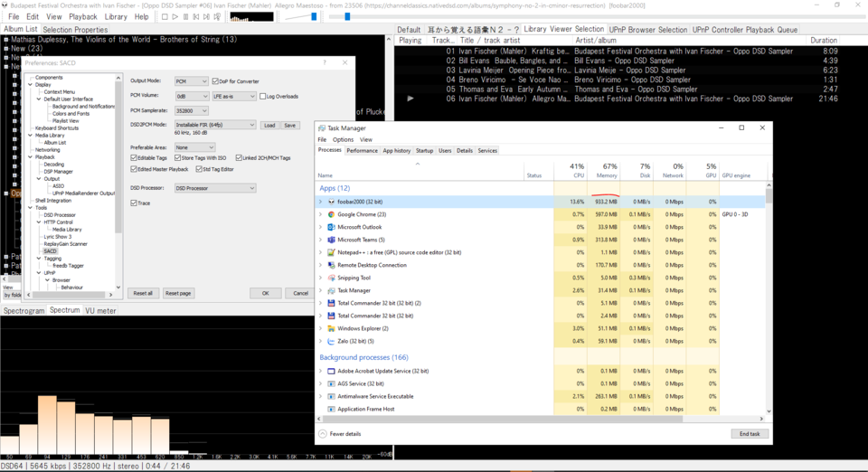Open the Playback menu in foobar2000
This screenshot has height=472, width=868.
pyautogui.click(x=82, y=17)
